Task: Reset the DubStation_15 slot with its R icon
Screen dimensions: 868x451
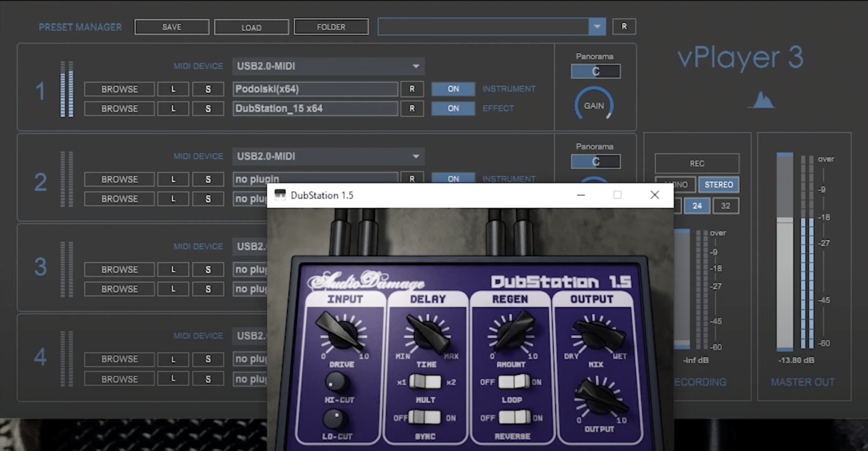Action: (x=412, y=108)
